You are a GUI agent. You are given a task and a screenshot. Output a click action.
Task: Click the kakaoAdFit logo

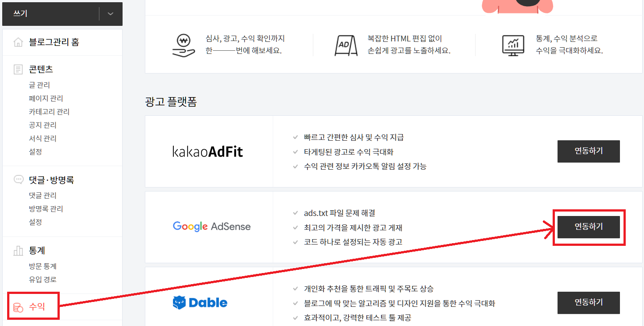tap(208, 151)
